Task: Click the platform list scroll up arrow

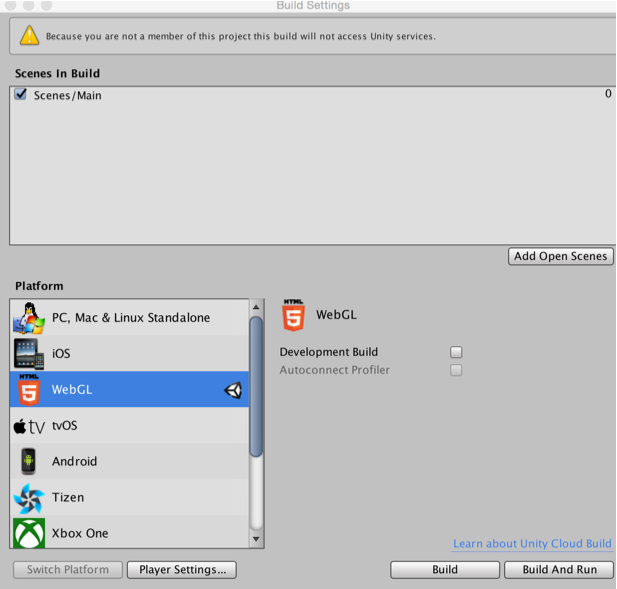Action: [256, 307]
